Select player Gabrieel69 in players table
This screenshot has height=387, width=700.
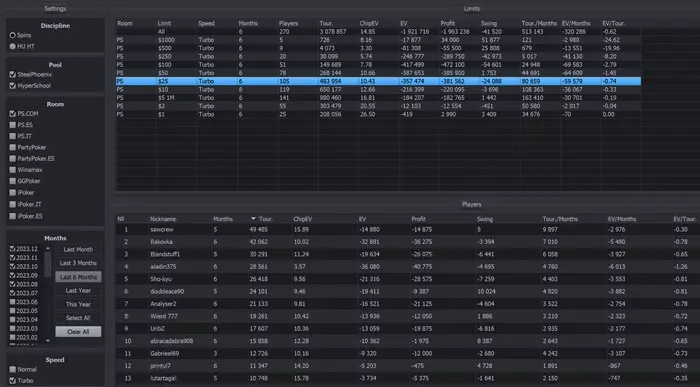408,354
